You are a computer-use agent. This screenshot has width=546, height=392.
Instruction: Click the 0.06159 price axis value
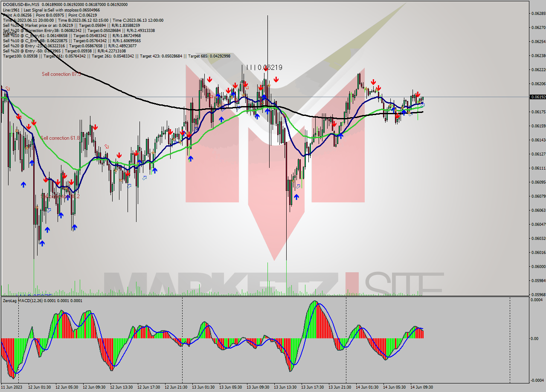pos(538,126)
